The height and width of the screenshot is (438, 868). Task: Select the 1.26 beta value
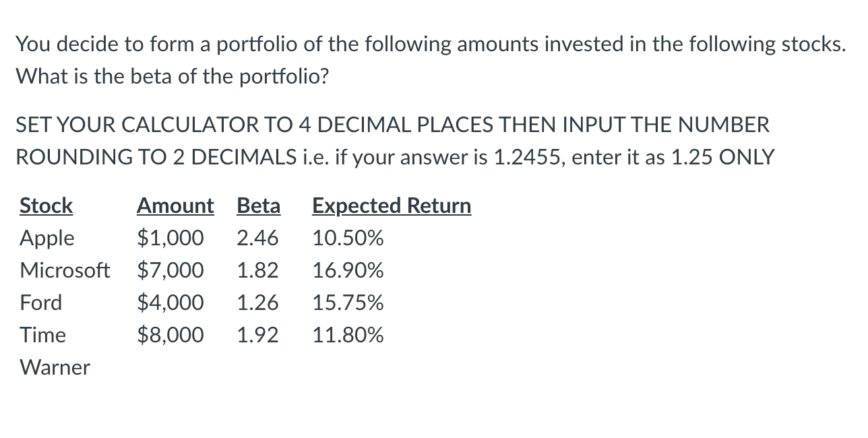click(257, 303)
